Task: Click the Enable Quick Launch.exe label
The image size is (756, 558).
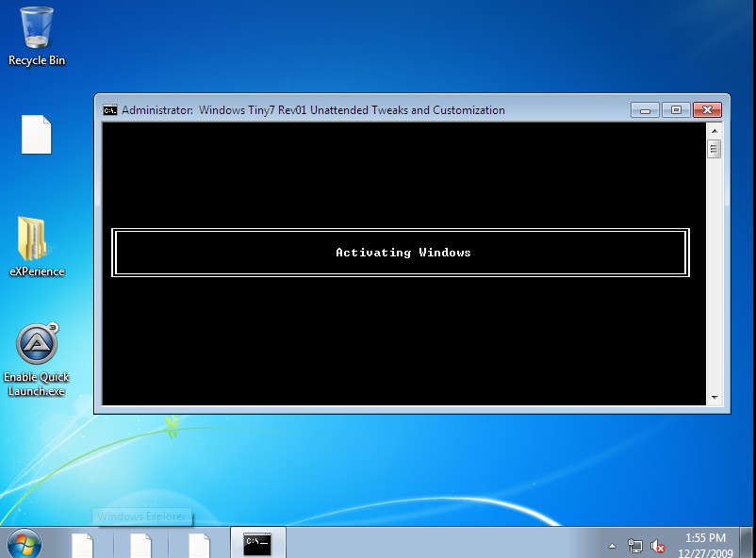Action: pyautogui.click(x=37, y=384)
